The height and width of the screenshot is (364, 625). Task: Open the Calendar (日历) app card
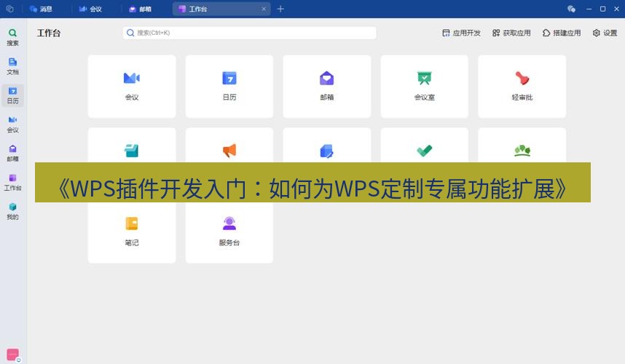click(229, 87)
